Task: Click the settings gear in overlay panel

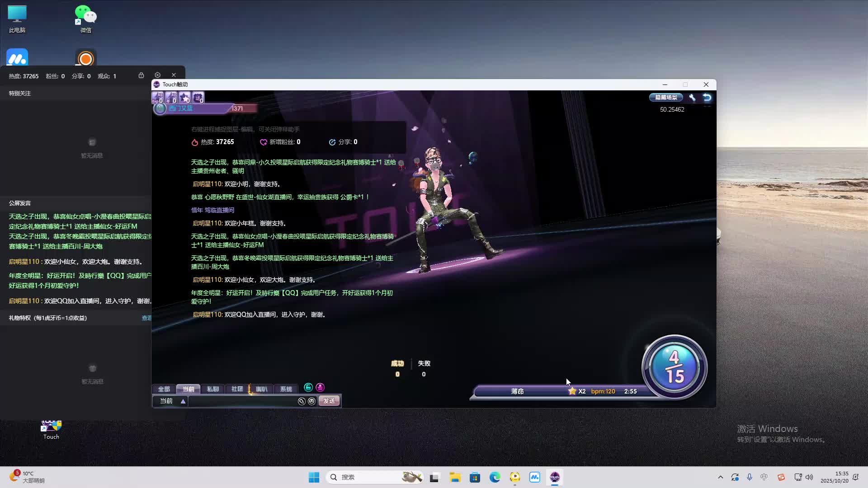Action: 157,75
